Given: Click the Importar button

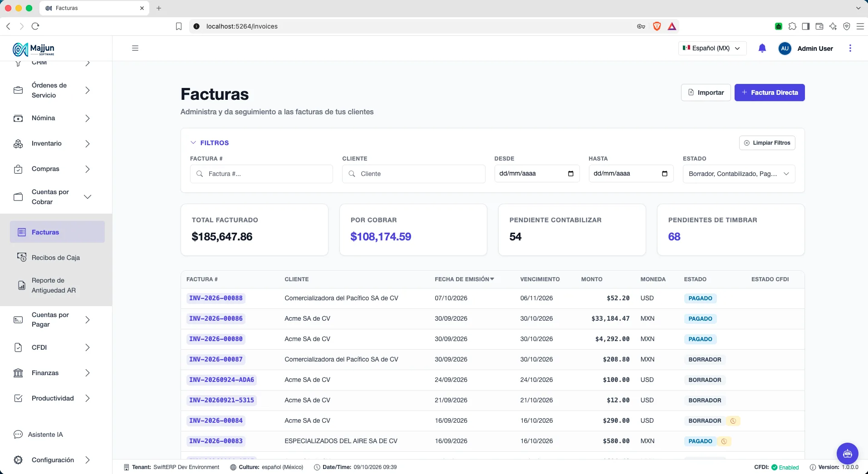Looking at the screenshot, I should 706,93.
